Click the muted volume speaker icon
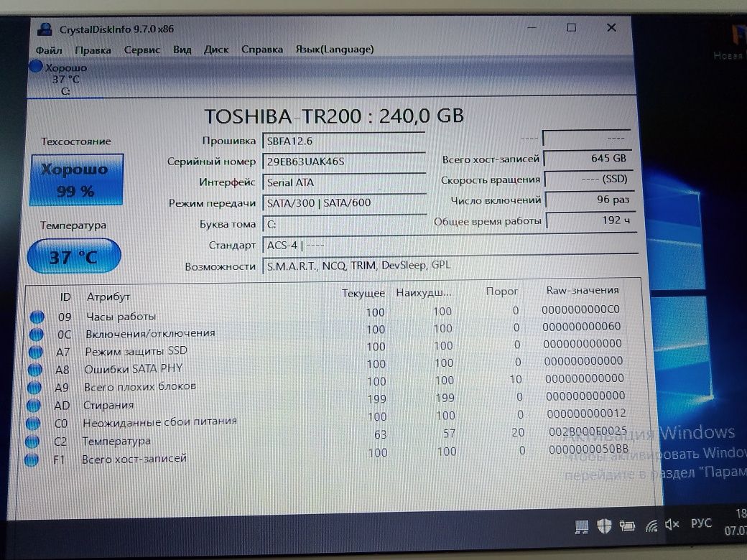This screenshot has height=560, width=747. [672, 525]
